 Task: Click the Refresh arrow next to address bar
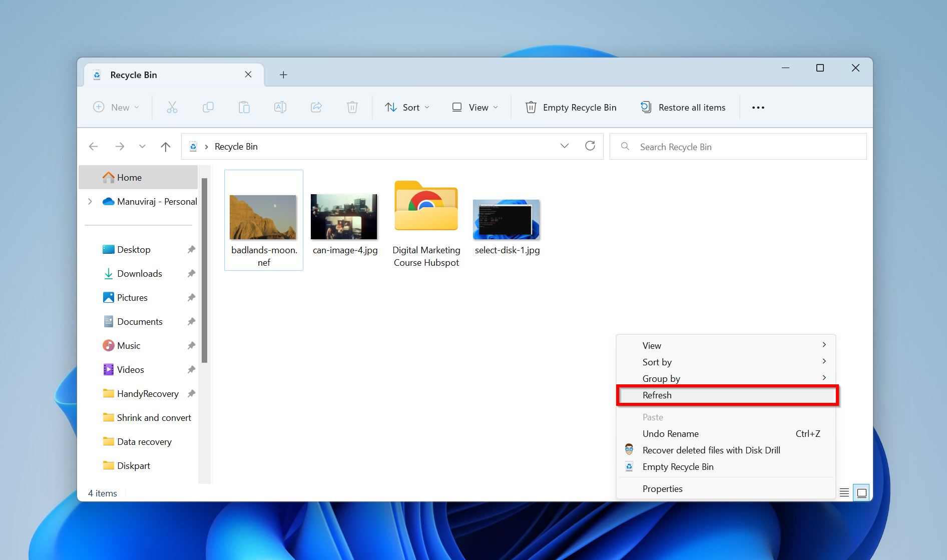pos(590,146)
